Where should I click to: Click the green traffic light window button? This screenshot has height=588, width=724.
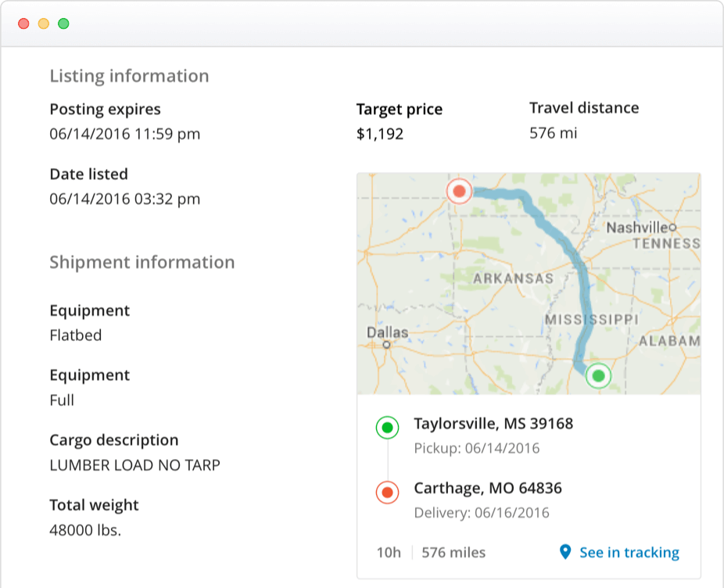point(62,23)
